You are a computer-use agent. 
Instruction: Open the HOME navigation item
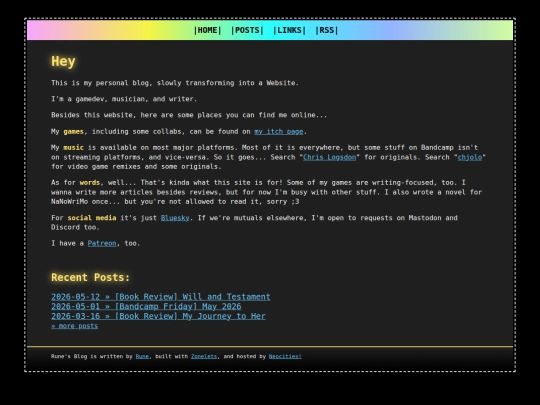tap(207, 30)
